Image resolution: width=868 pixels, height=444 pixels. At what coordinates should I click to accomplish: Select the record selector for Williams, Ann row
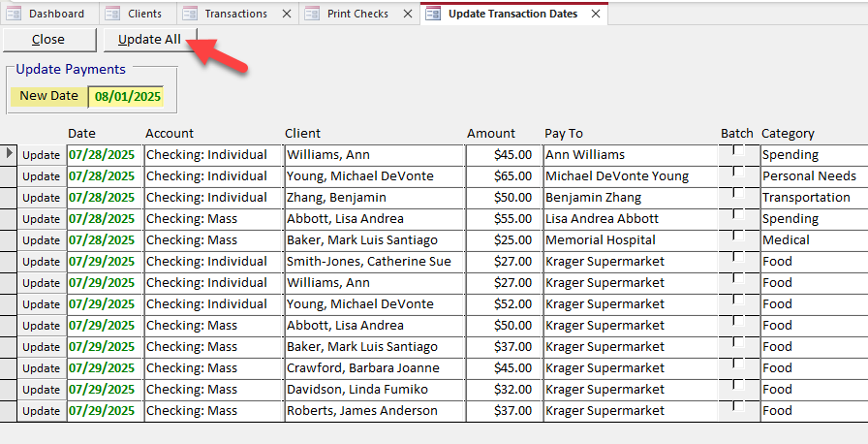click(9, 154)
